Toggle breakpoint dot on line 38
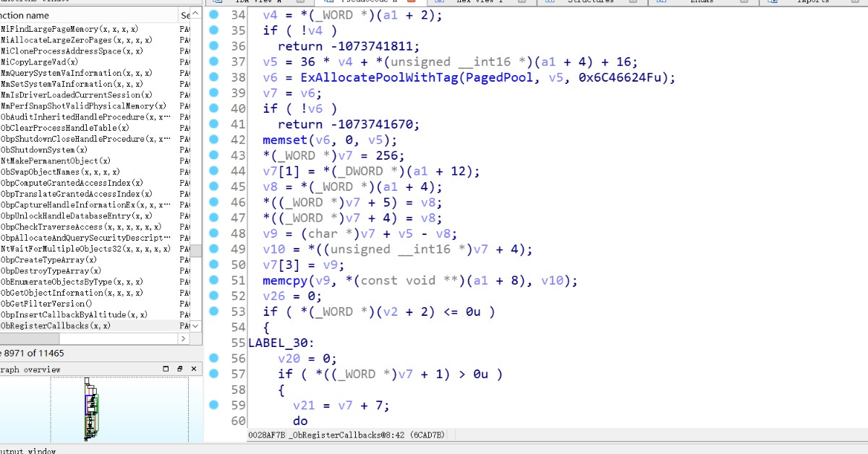The image size is (868, 454). tap(214, 77)
